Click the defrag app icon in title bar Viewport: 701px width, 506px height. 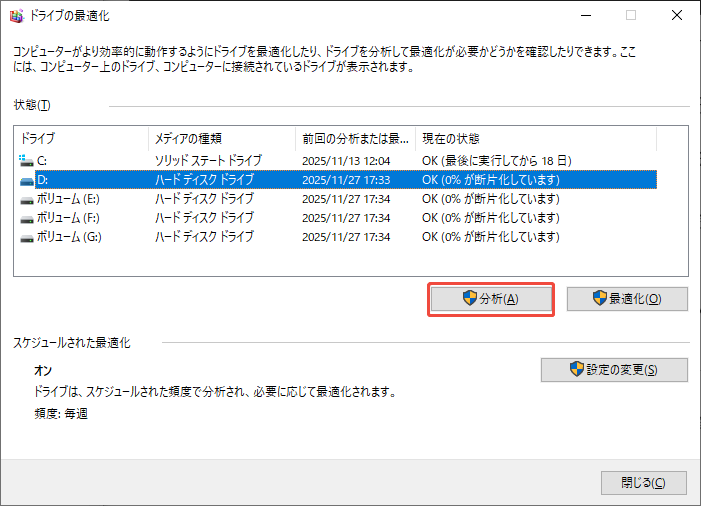[17, 16]
